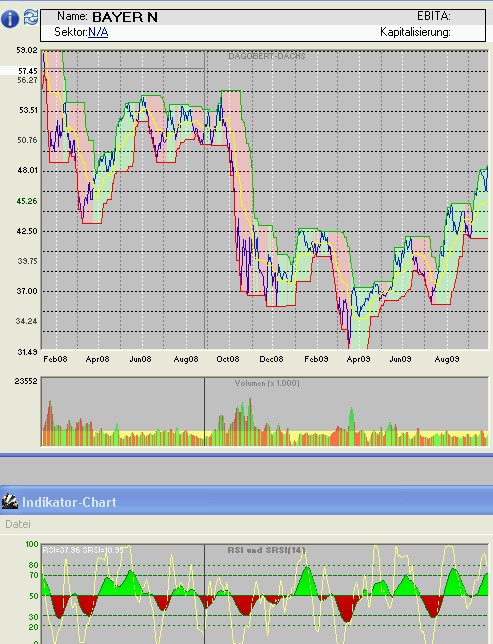The height and width of the screenshot is (644, 493).
Task: Click the Dec08 date axis label
Action: [x=271, y=359]
